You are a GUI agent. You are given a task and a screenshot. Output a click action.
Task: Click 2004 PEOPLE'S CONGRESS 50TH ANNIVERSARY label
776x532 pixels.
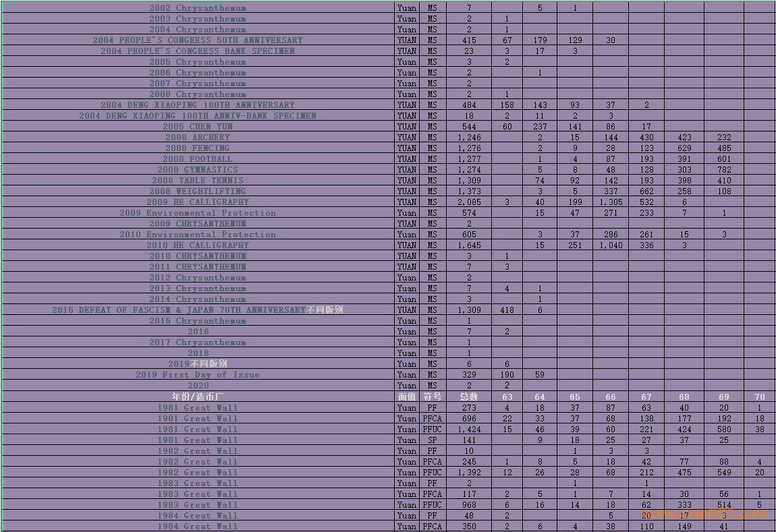click(x=197, y=40)
